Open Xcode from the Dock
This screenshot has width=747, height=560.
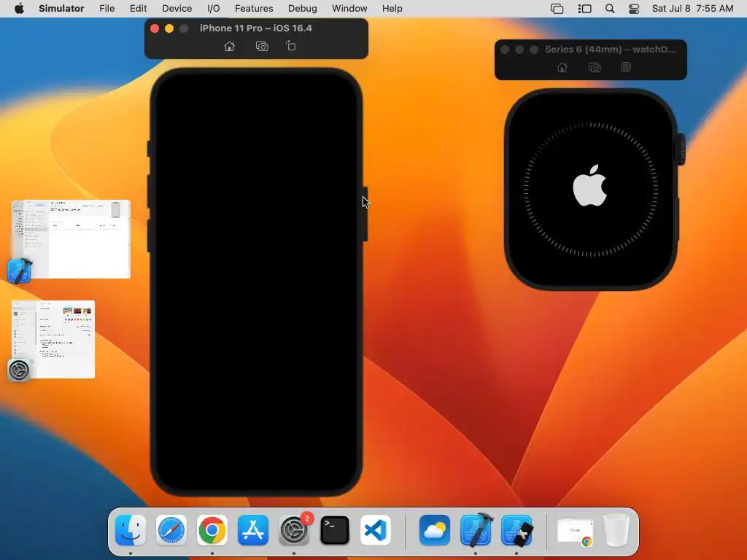[476, 530]
